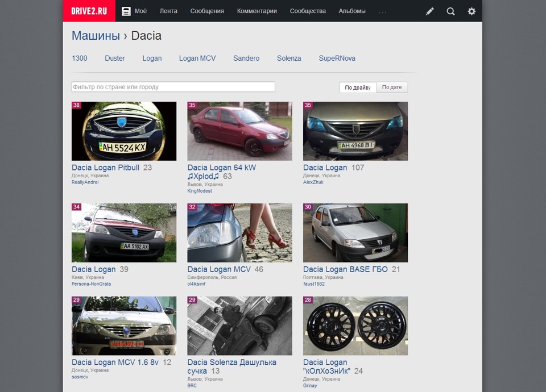Select the Duster model link

[x=115, y=58]
